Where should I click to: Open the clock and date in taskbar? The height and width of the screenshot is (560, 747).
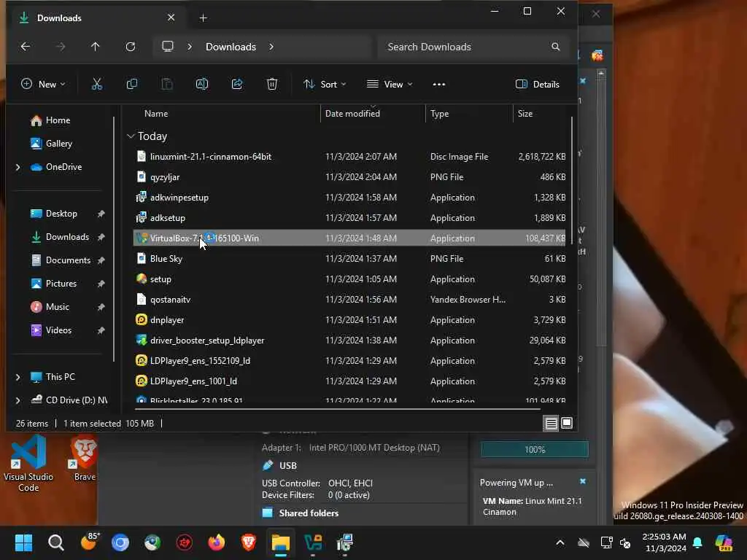coord(664,542)
